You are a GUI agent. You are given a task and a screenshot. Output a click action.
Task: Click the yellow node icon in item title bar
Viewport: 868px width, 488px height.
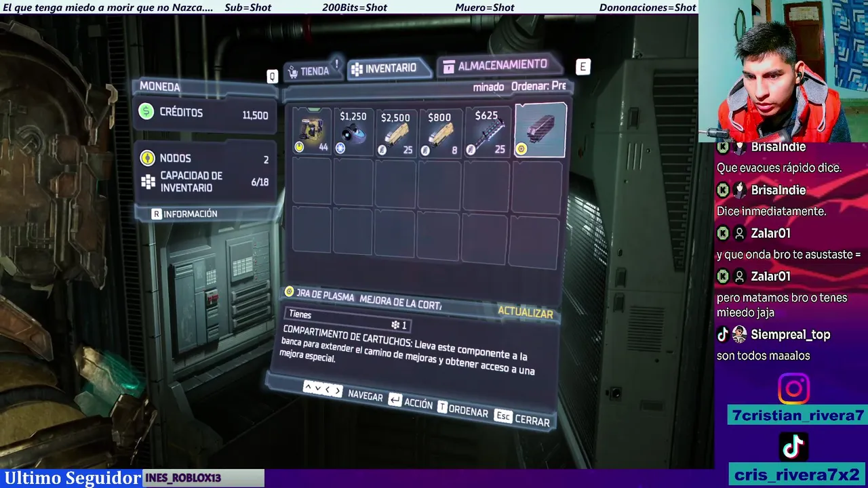click(x=290, y=292)
